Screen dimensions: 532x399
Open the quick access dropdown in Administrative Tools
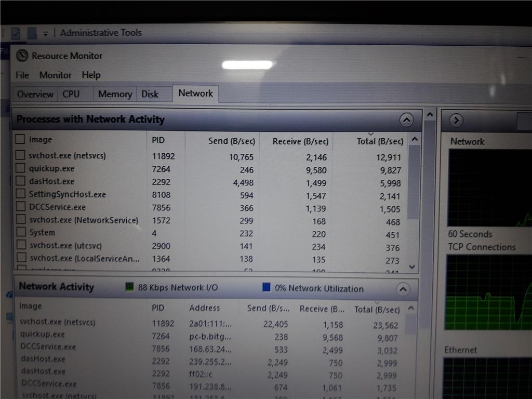[45, 33]
